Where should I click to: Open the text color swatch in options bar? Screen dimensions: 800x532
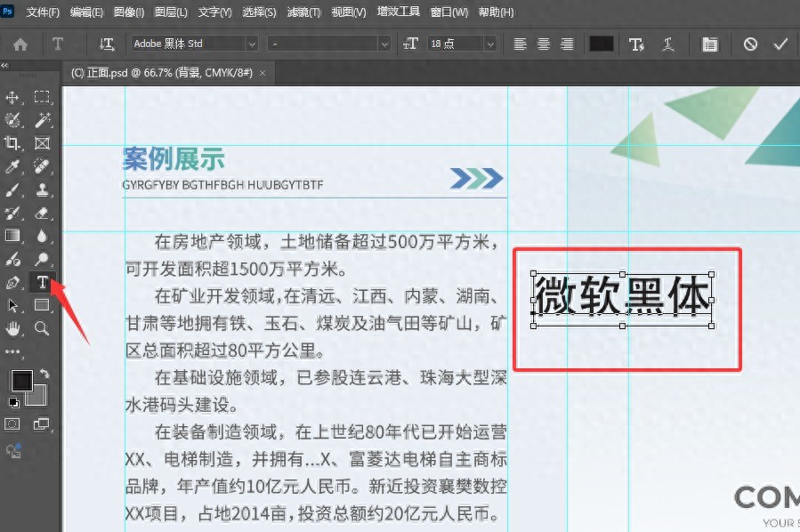601,44
